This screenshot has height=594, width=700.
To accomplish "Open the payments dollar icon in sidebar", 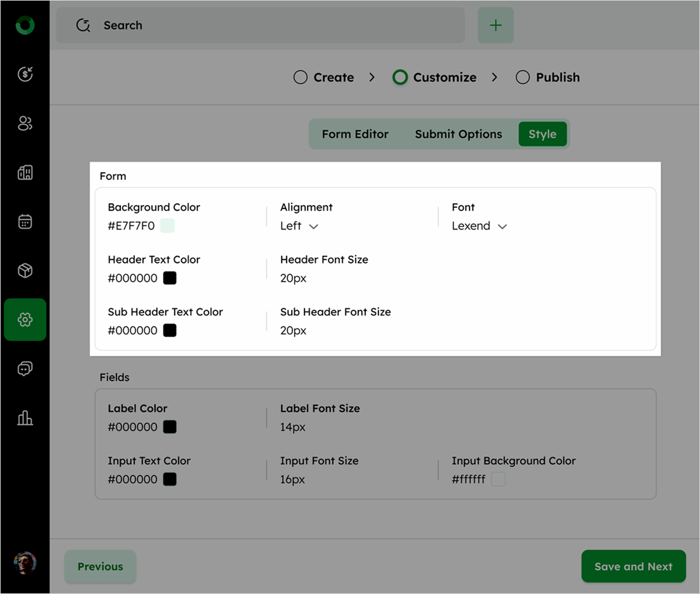I will tap(25, 74).
